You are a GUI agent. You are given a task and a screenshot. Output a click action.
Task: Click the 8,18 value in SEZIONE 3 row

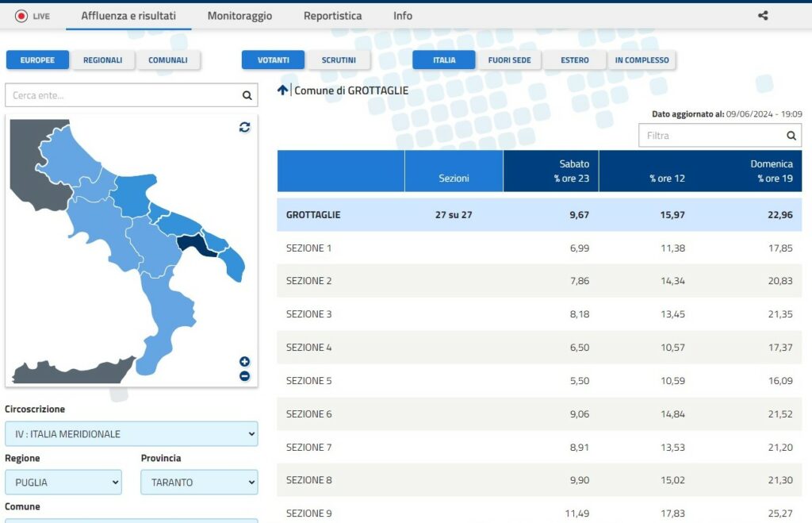pos(580,314)
